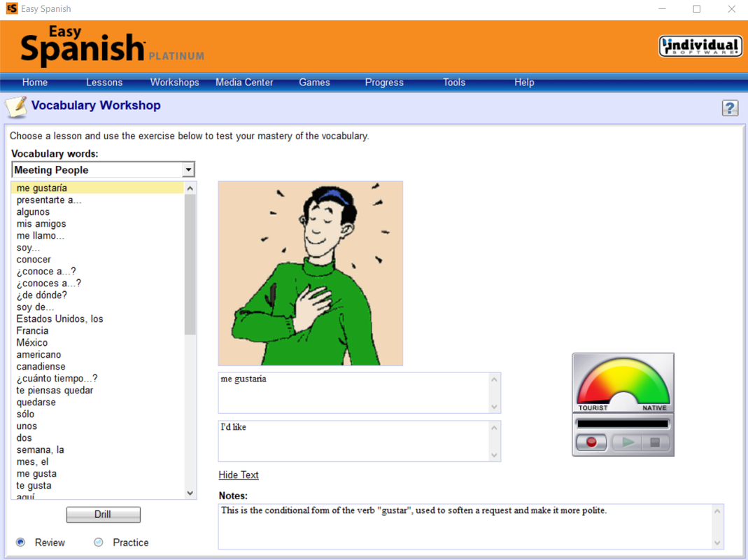Select 'mis amigos' in vocabulary list
This screenshot has height=560, width=748.
97,224
